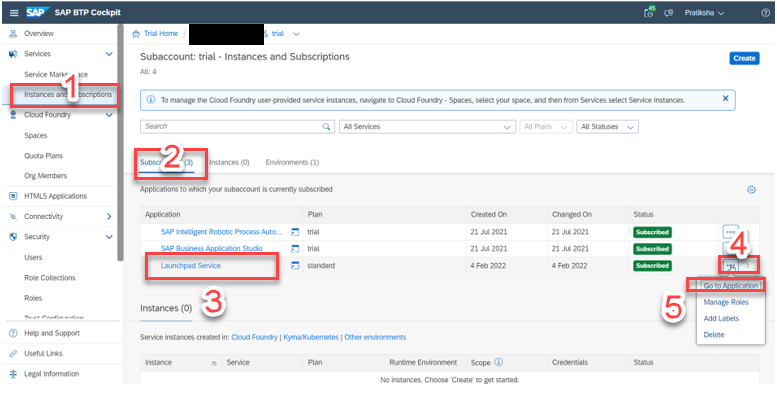The height and width of the screenshot is (401, 777).
Task: Click the Overview sidebar icon
Action: [14, 34]
